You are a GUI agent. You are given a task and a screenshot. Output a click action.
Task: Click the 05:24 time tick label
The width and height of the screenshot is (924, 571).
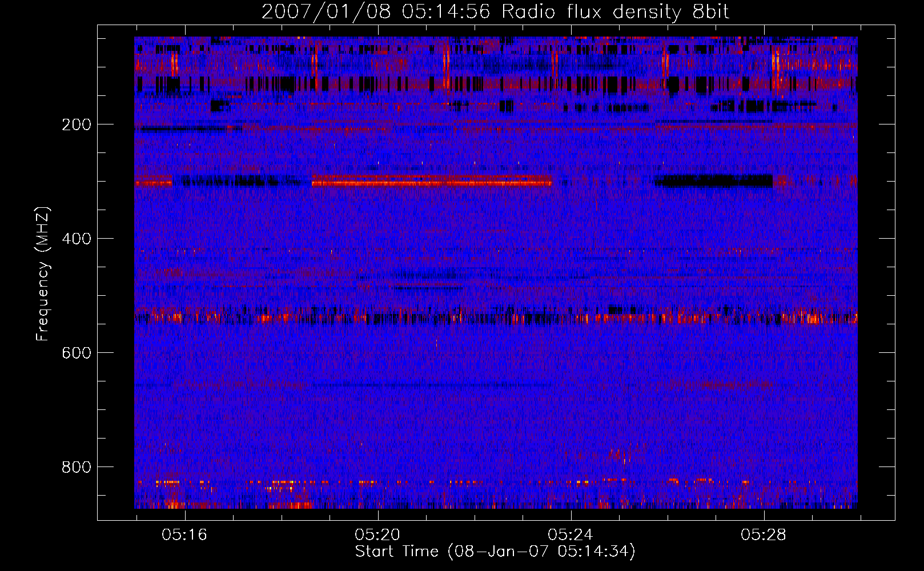click(x=571, y=535)
